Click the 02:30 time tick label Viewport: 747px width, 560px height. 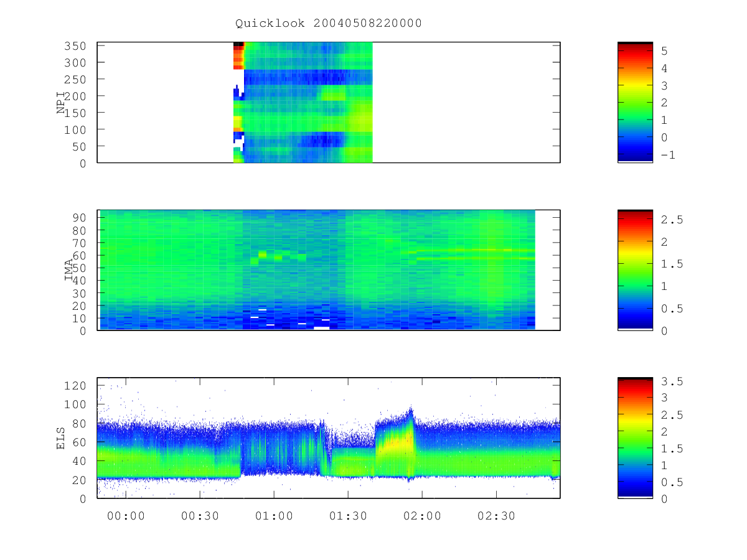[x=496, y=516]
